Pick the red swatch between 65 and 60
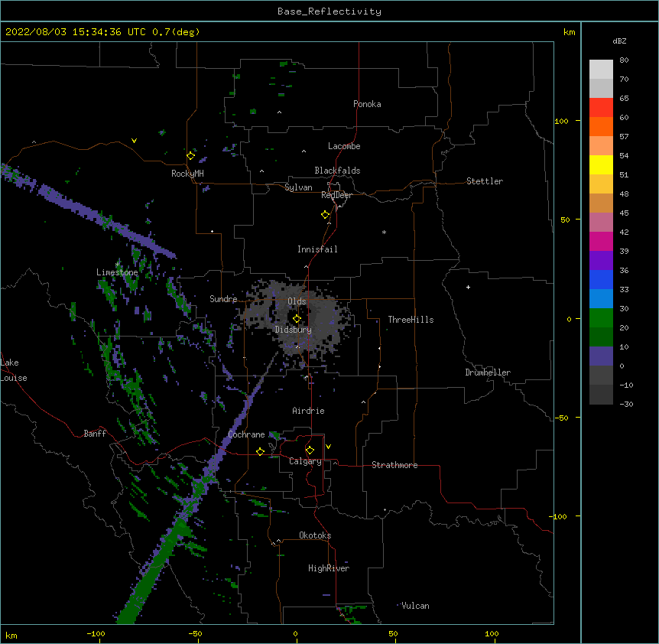 pyautogui.click(x=601, y=108)
